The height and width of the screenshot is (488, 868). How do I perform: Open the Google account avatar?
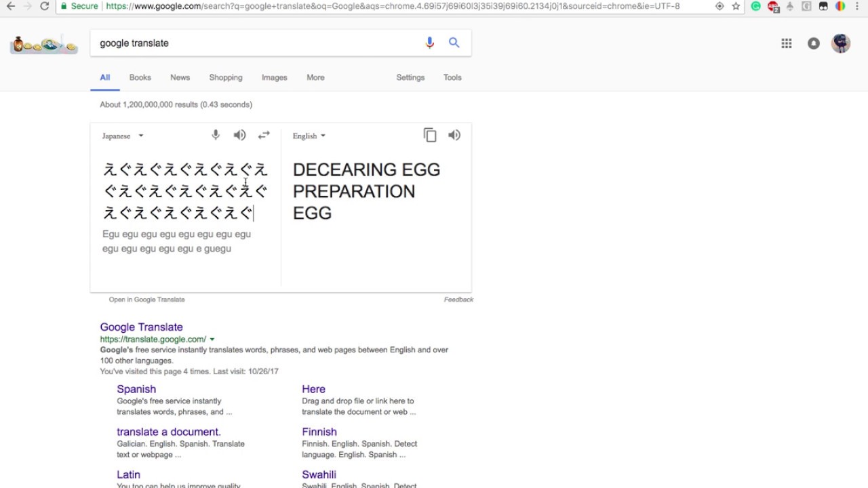[x=841, y=43]
